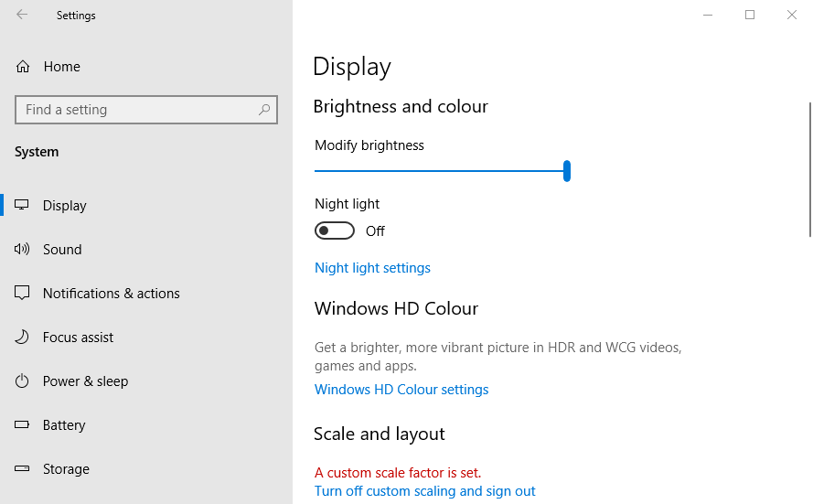Open Windows HD Colour settings link
Image resolution: width=813 pixels, height=504 pixels.
coord(401,390)
